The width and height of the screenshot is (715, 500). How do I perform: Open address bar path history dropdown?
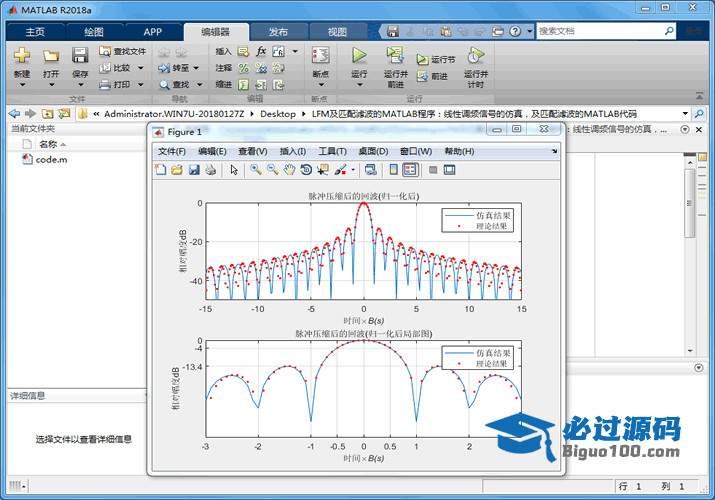pyautogui.click(x=685, y=113)
